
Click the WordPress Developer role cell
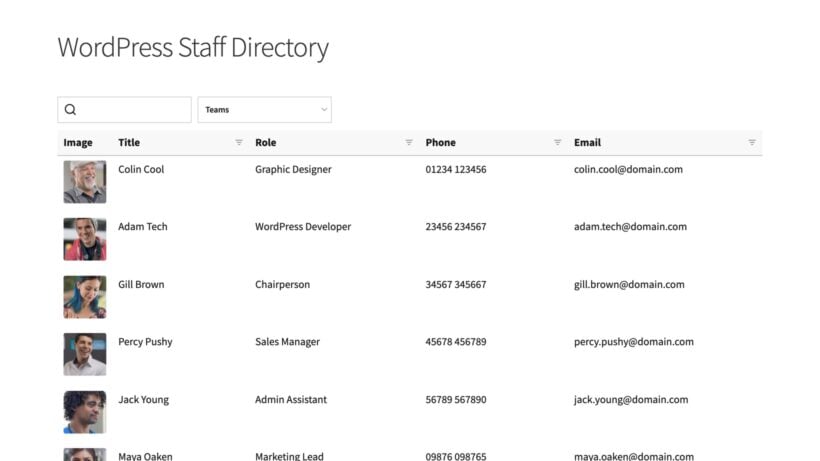[x=303, y=227]
